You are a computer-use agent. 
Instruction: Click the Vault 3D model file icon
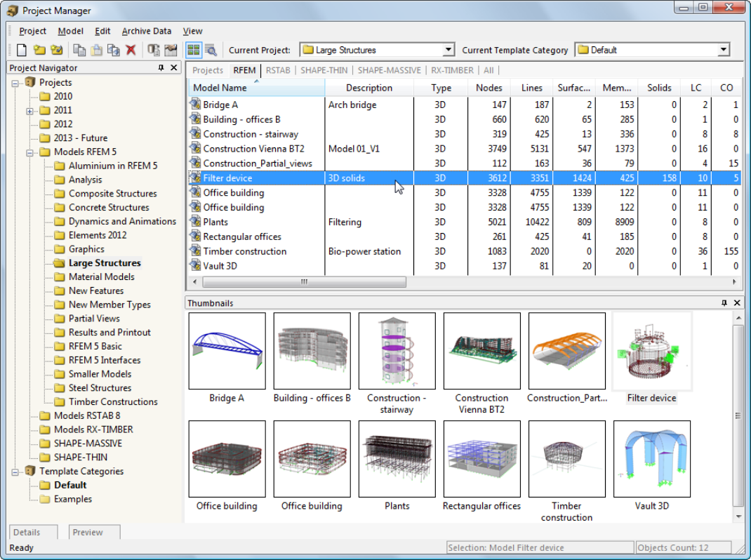point(195,265)
